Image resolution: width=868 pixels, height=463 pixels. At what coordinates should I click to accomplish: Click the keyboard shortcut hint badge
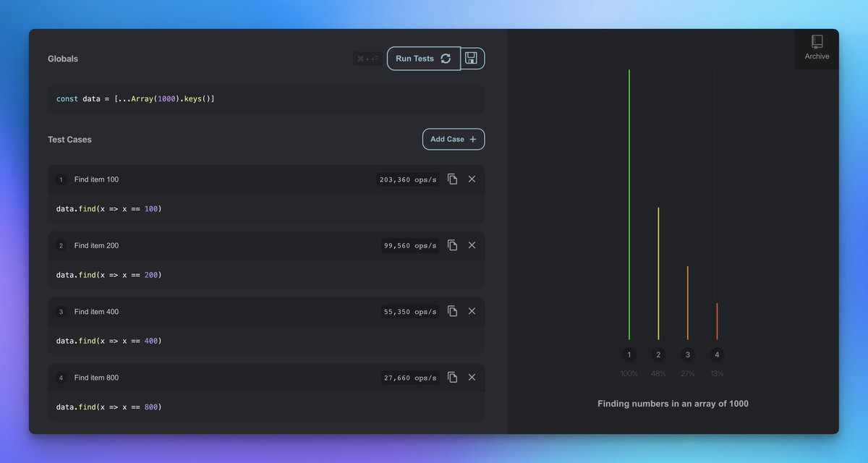(367, 59)
